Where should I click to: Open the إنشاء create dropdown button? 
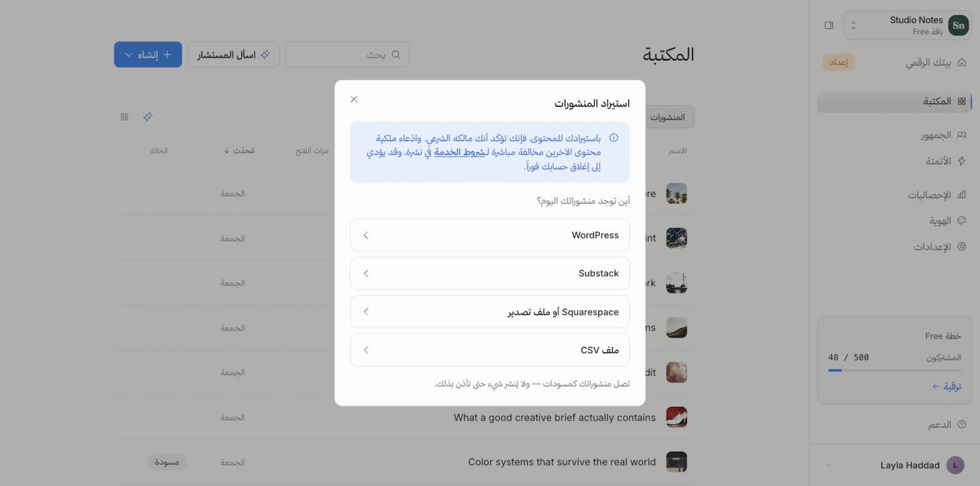(148, 54)
